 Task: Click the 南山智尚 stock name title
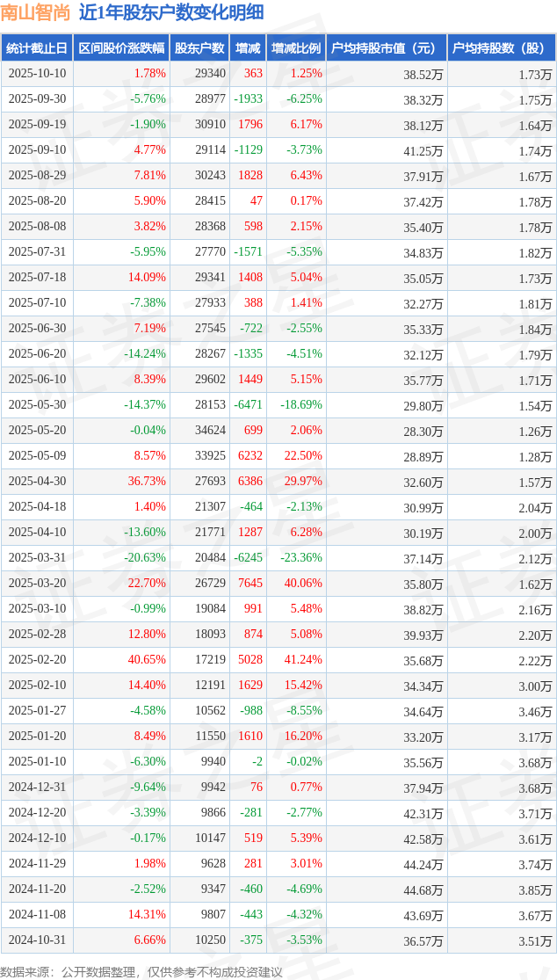pos(35,12)
